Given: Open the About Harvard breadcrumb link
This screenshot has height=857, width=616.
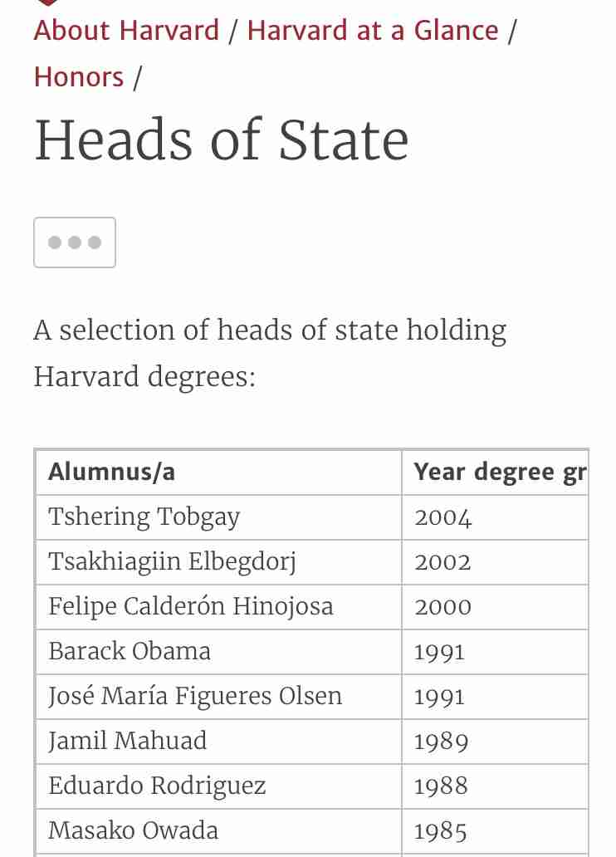Looking at the screenshot, I should [x=126, y=30].
